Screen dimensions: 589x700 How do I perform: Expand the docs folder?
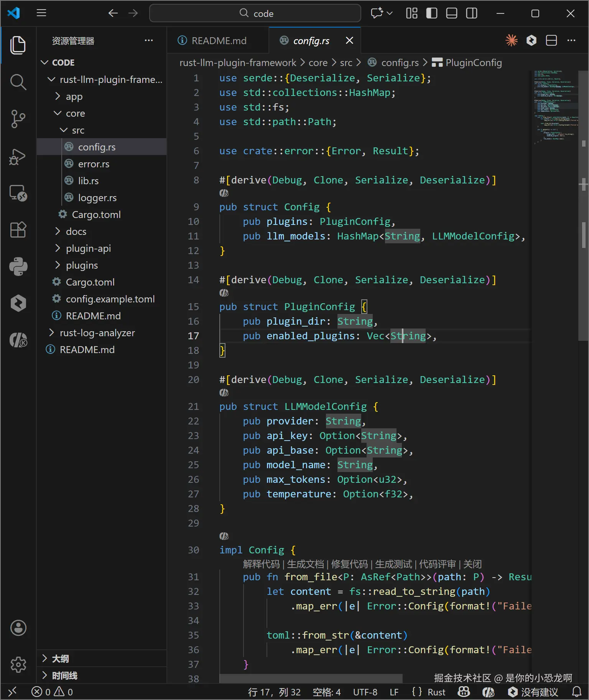(x=102, y=231)
